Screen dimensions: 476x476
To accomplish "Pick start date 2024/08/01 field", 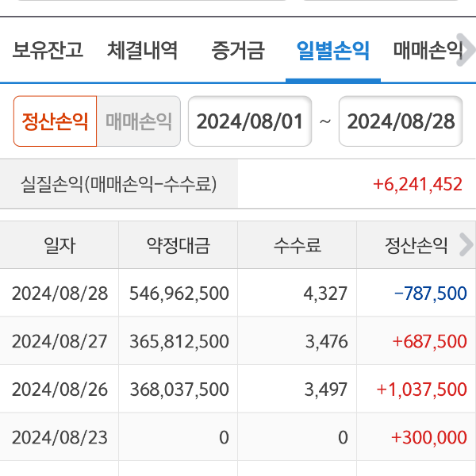I will [x=250, y=121].
